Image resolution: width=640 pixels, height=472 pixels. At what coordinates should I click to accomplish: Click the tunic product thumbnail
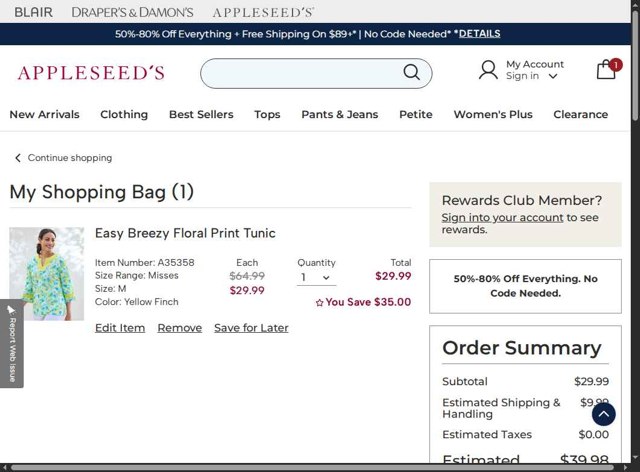[x=47, y=274]
